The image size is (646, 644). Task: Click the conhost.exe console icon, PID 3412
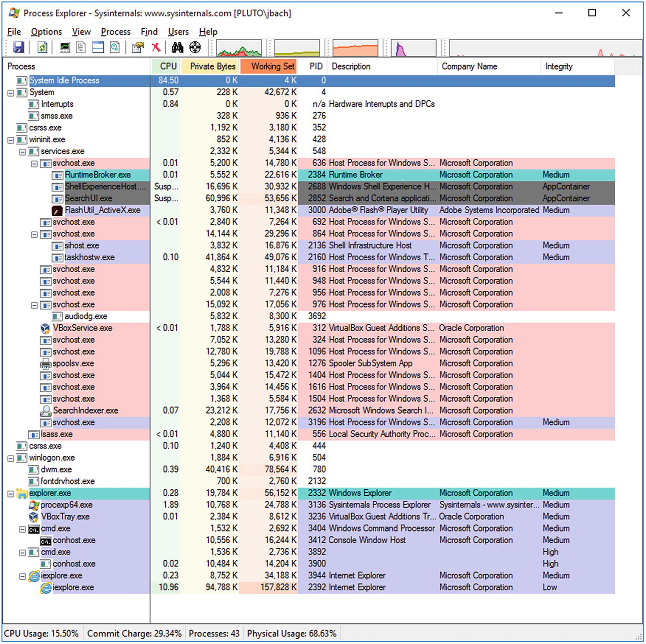45,541
